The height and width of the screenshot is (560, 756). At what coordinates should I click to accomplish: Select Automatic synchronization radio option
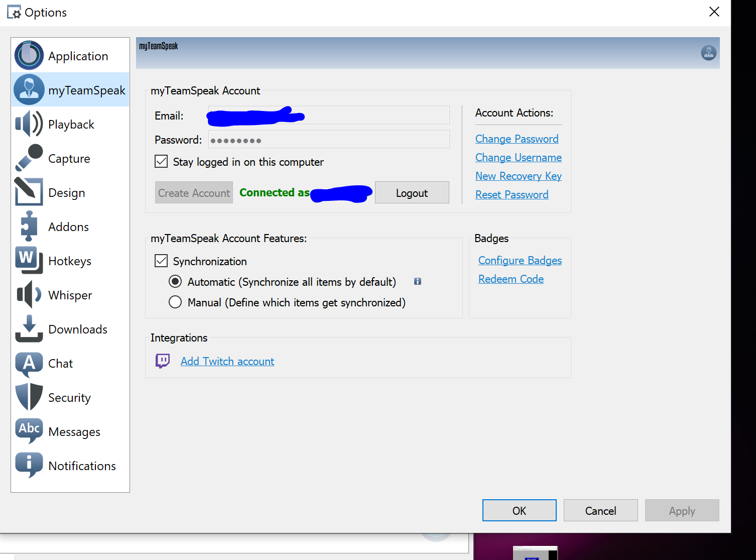tap(175, 281)
